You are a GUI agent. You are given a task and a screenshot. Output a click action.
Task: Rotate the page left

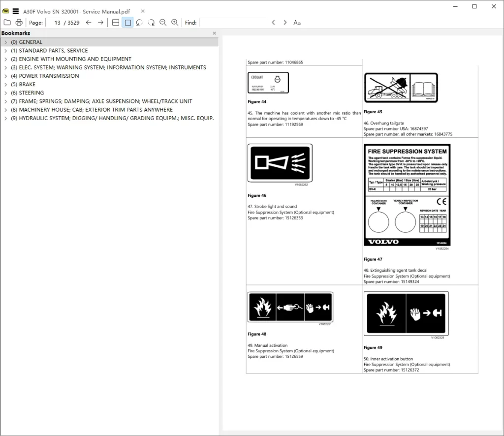coord(139,23)
